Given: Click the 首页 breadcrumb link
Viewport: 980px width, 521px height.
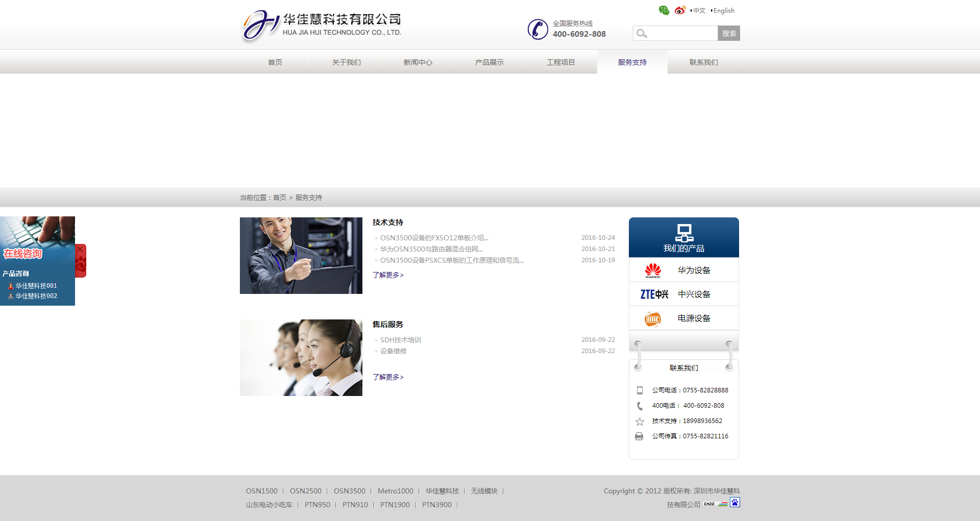Looking at the screenshot, I should coord(280,197).
